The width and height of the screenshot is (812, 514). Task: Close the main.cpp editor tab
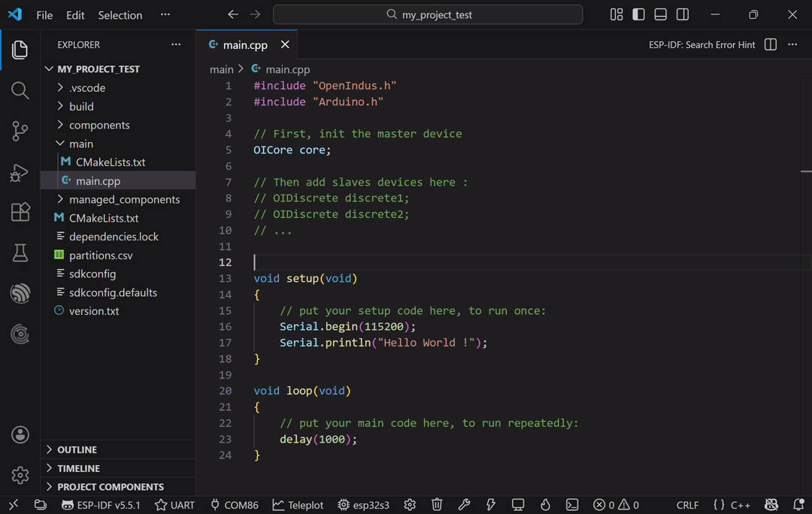pos(285,45)
